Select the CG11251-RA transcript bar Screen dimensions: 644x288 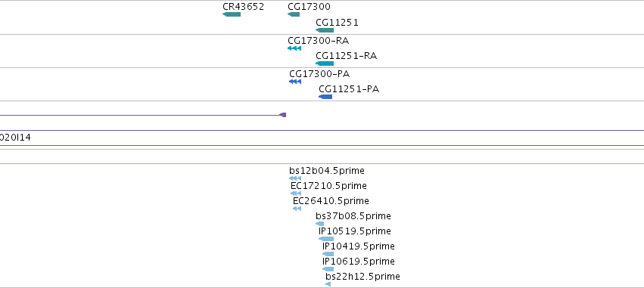pos(325,63)
